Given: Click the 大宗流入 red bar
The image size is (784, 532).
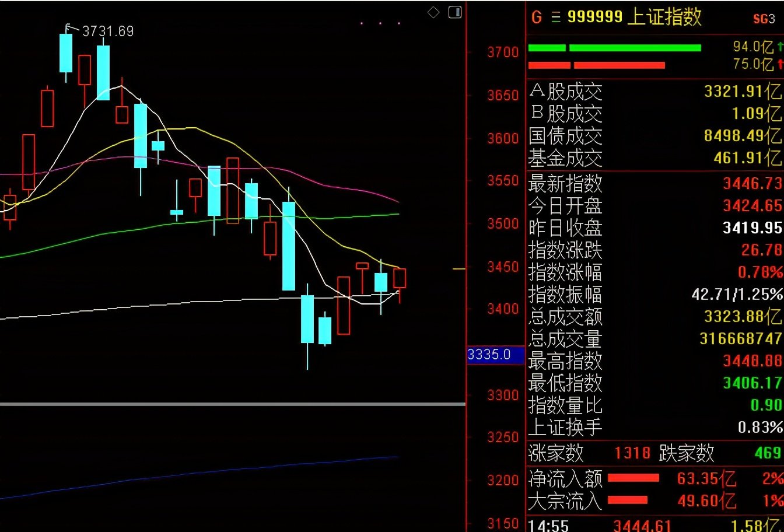Looking at the screenshot, I should click(628, 500).
